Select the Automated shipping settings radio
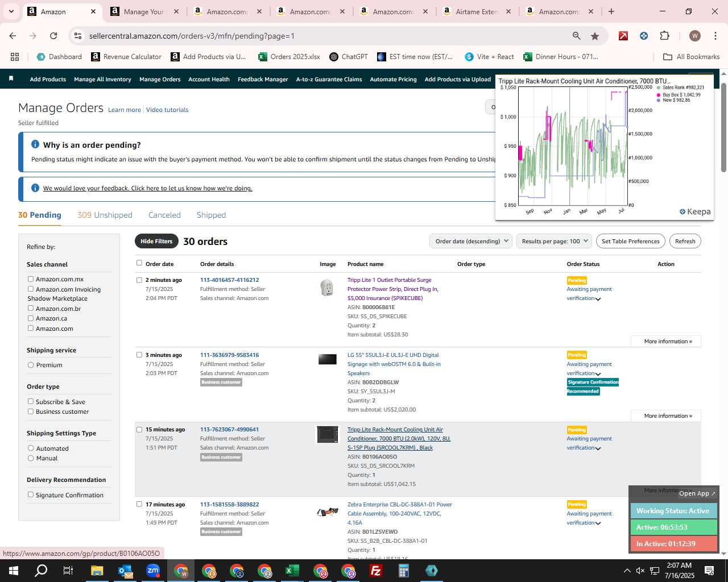 31,448
